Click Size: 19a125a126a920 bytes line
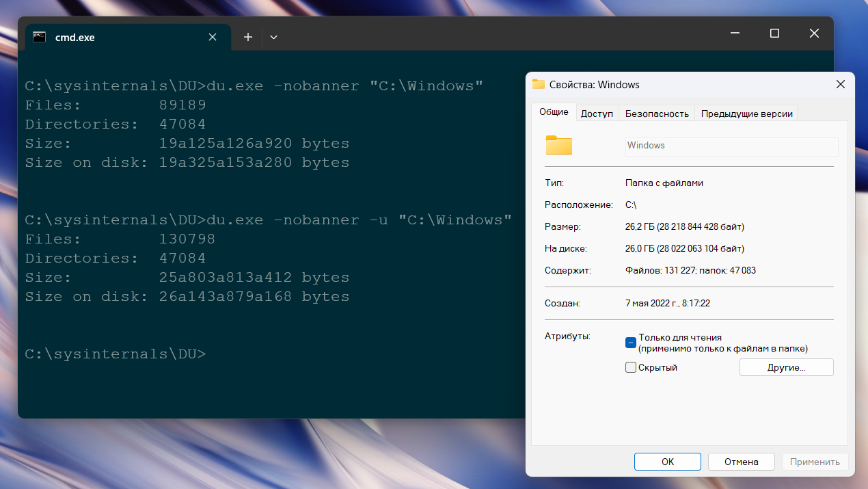868x489 pixels. (x=187, y=143)
